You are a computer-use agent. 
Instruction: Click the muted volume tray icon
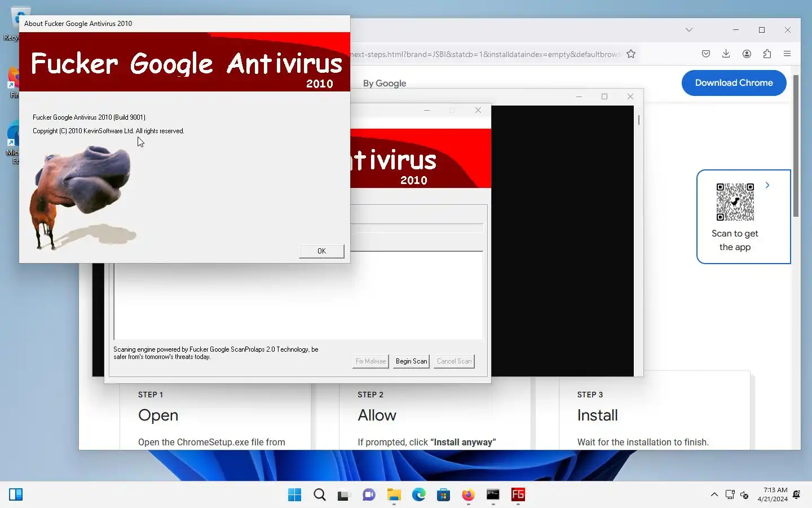pyautogui.click(x=744, y=495)
